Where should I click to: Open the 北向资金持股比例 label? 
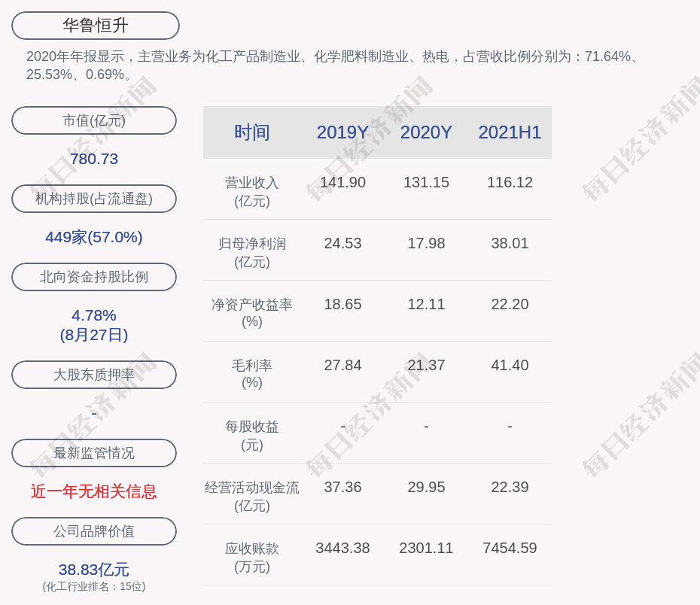[x=94, y=277]
